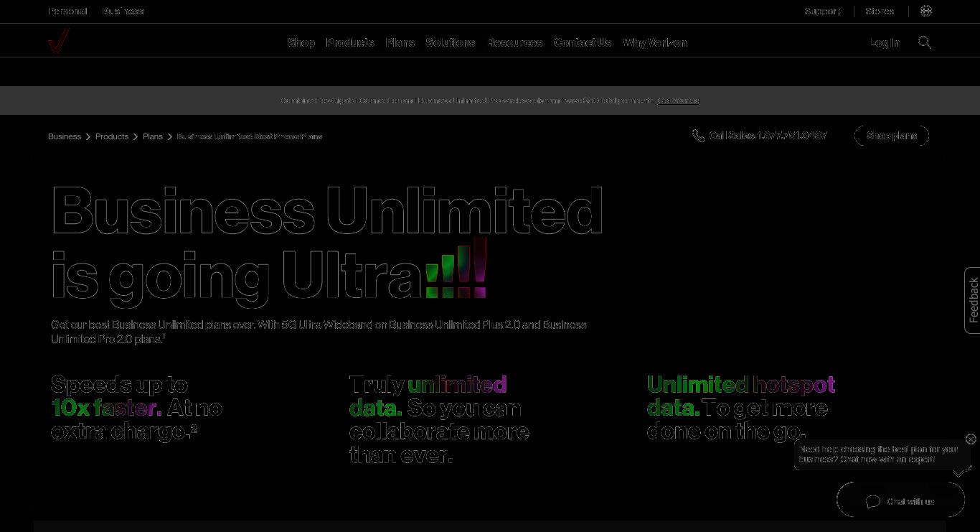The width and height of the screenshot is (980, 532).
Task: Open the Feedback side tab
Action: [973, 300]
